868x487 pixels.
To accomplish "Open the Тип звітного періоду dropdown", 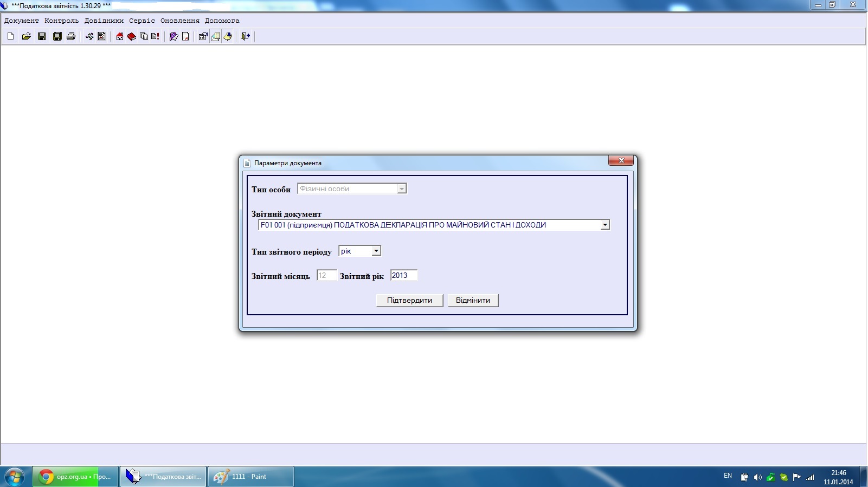I will tap(376, 251).
